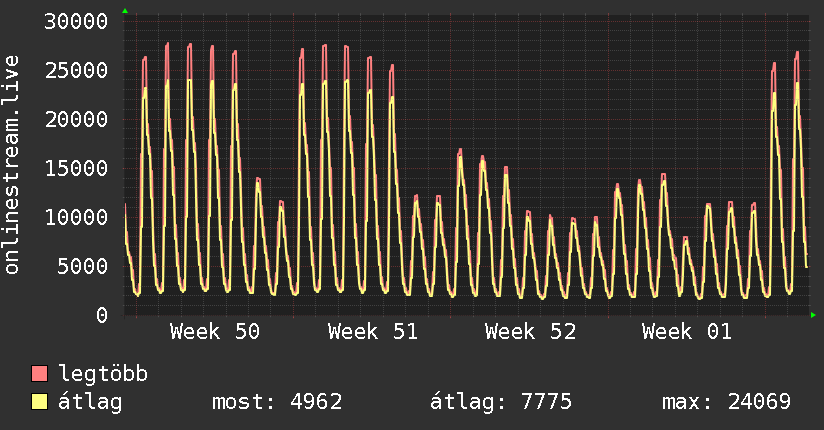
Task: Select the legtöbb legend label
Action: 103,375
